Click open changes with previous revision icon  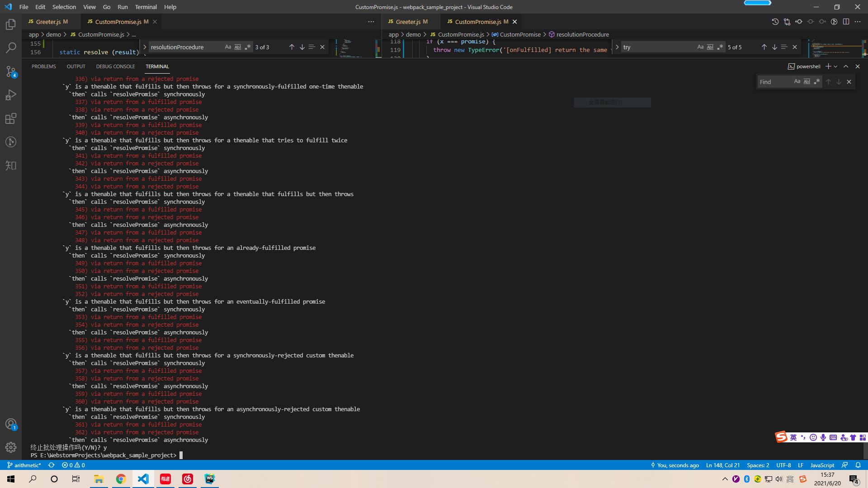[799, 22]
